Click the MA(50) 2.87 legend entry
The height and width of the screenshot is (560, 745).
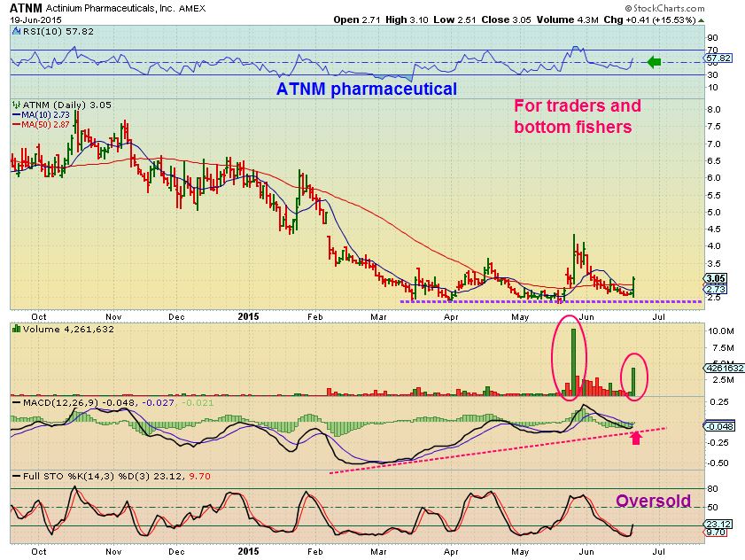[41, 124]
